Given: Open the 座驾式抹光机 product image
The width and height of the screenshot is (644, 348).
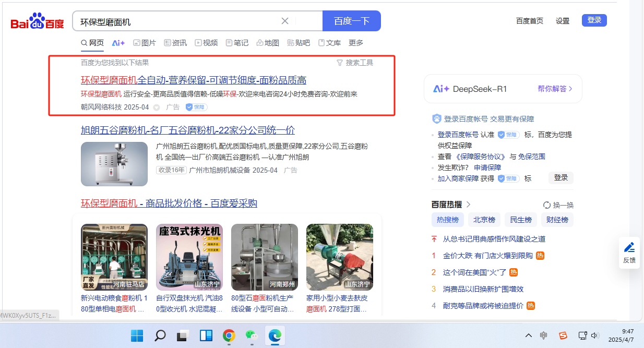Looking at the screenshot, I should [x=189, y=257].
